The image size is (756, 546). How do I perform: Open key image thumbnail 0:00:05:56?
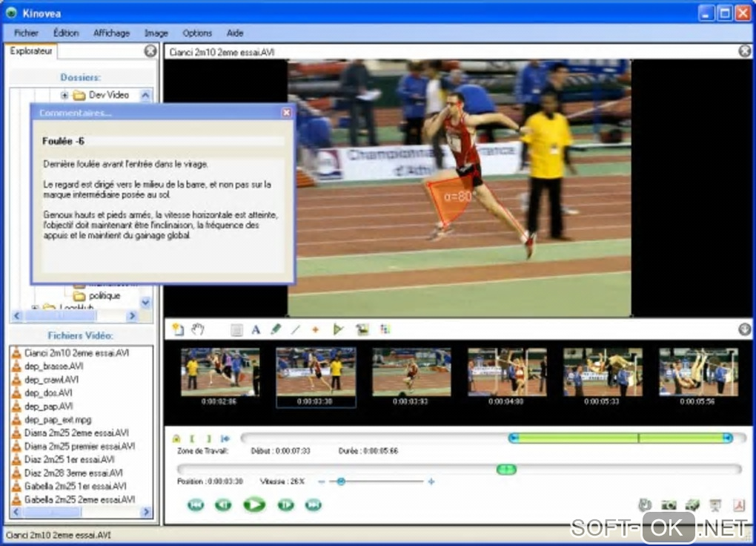click(x=698, y=372)
